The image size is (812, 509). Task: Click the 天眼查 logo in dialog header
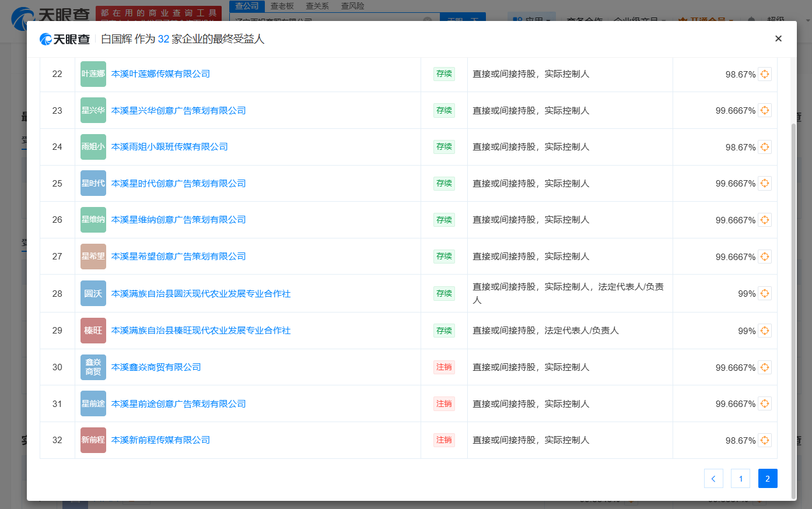coord(65,39)
